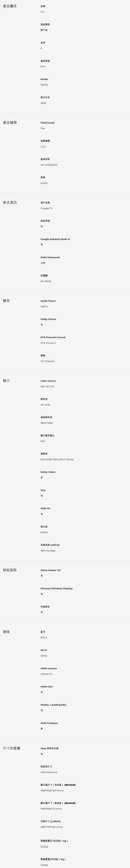This screenshot has height=868, width=130.
Task: Click the 2025 release year value
Action: coord(43,103)
